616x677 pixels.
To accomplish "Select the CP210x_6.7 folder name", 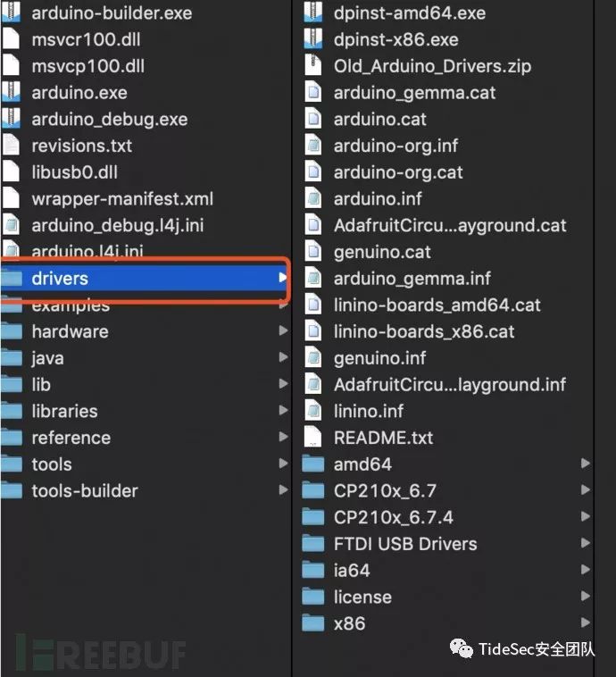I will pyautogui.click(x=385, y=491).
